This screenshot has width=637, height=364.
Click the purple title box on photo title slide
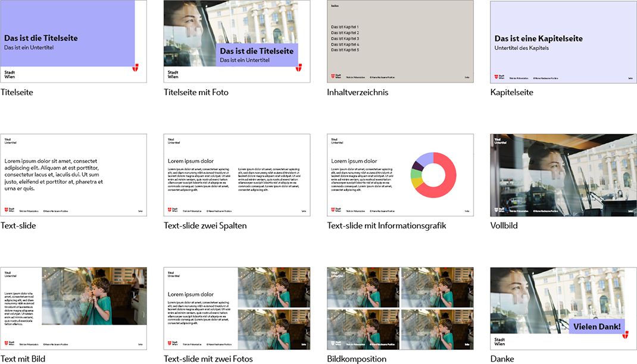(x=257, y=55)
